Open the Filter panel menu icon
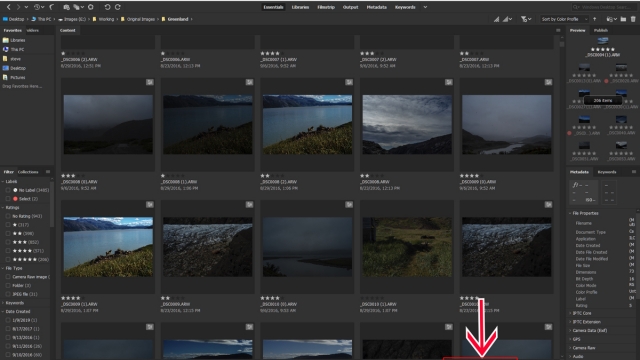 (x=48, y=172)
